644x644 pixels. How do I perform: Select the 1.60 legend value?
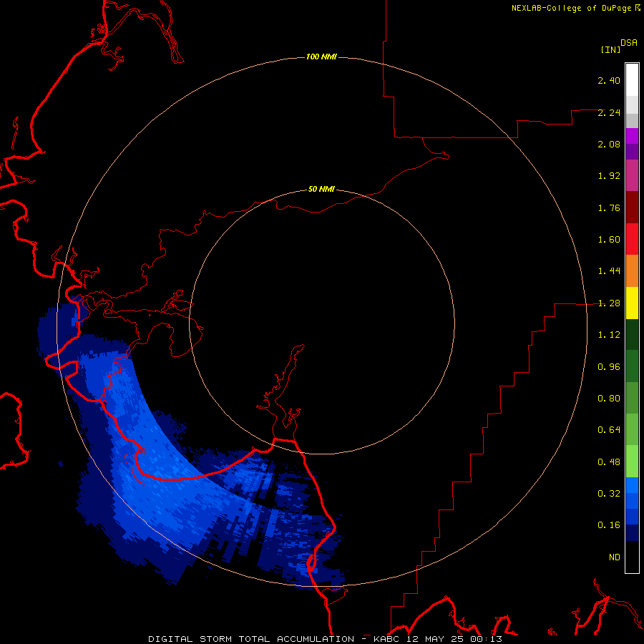609,240
